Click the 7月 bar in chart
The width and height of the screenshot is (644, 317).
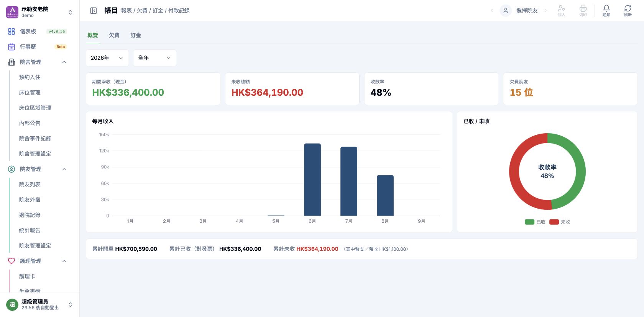(x=349, y=181)
